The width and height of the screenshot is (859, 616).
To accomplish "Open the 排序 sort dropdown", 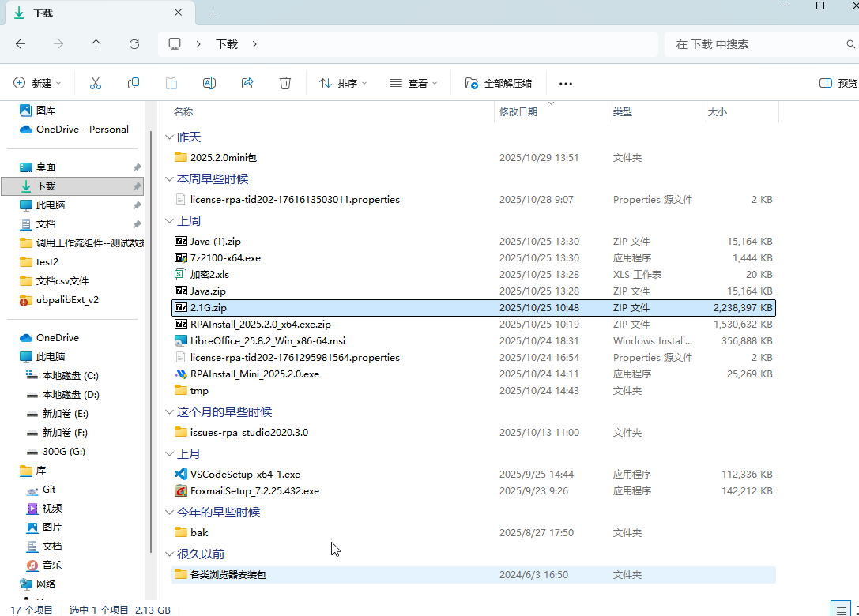I will 341,82.
